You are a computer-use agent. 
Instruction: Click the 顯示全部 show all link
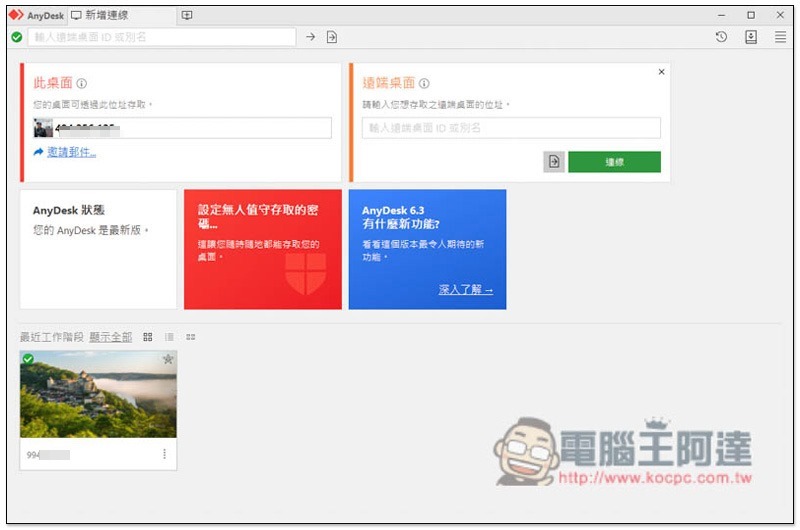tap(110, 337)
